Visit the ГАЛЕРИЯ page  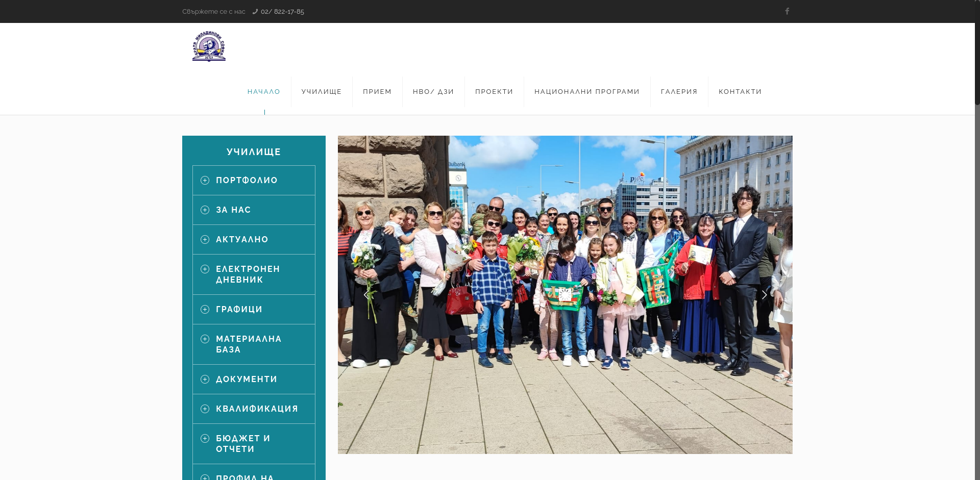679,92
